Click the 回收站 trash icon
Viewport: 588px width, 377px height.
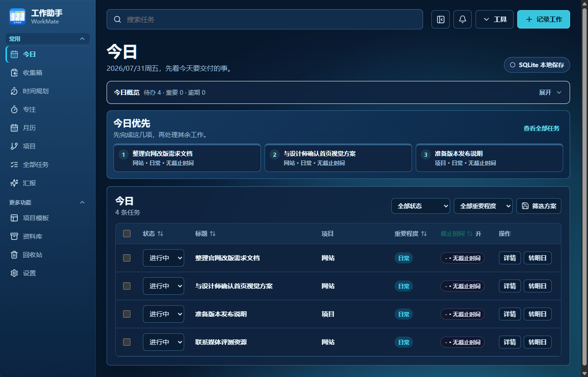(14, 255)
